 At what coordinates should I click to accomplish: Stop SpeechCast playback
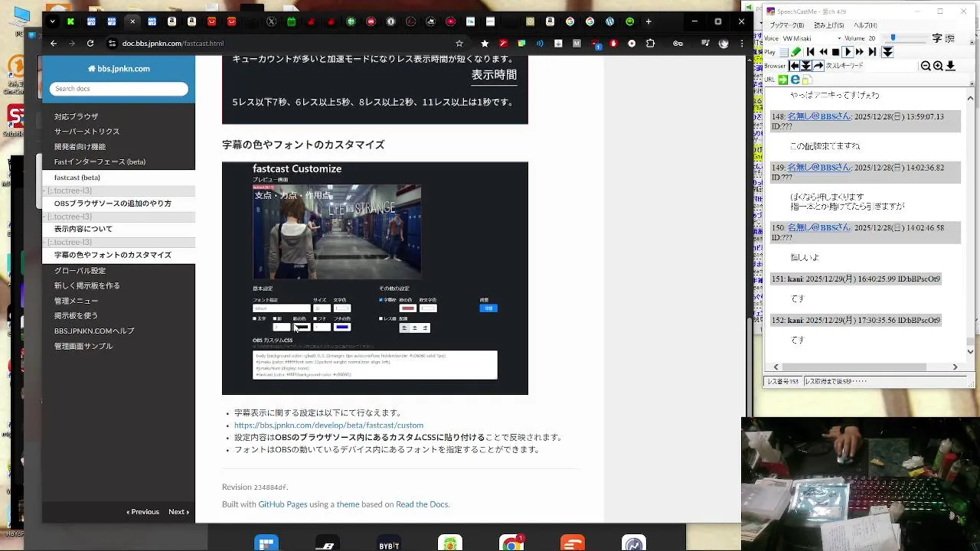pos(835,52)
